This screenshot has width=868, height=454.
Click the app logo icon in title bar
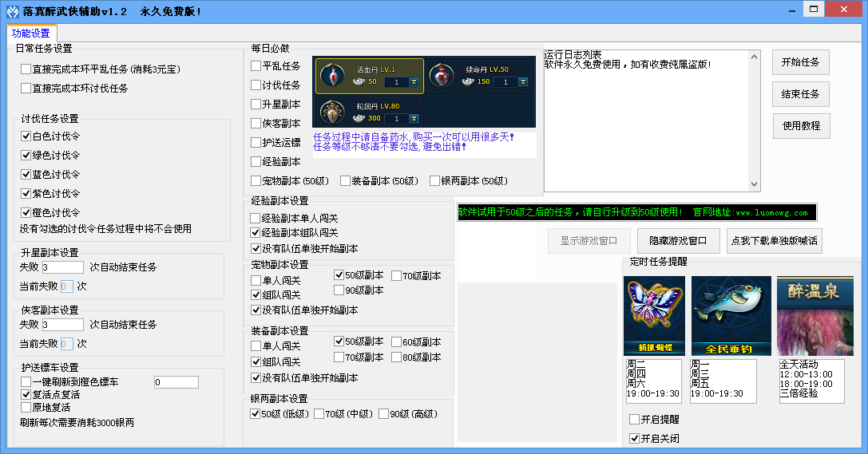point(12,11)
